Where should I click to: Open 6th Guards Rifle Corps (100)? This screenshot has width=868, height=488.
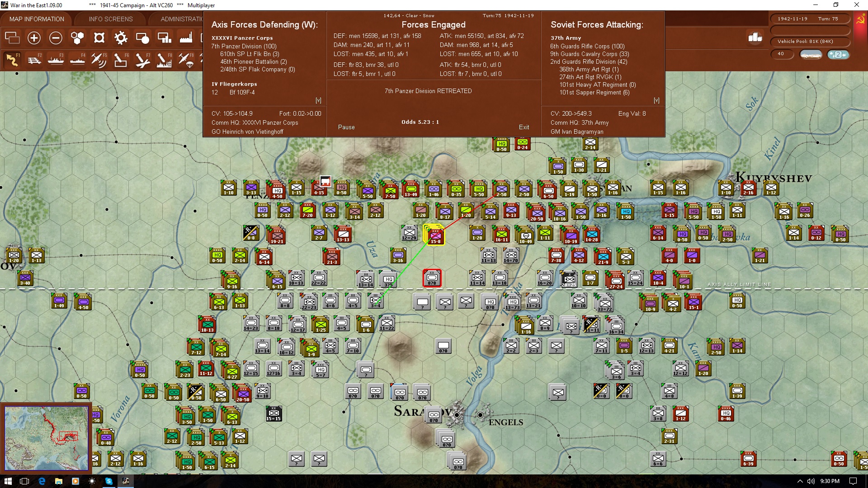click(x=587, y=47)
